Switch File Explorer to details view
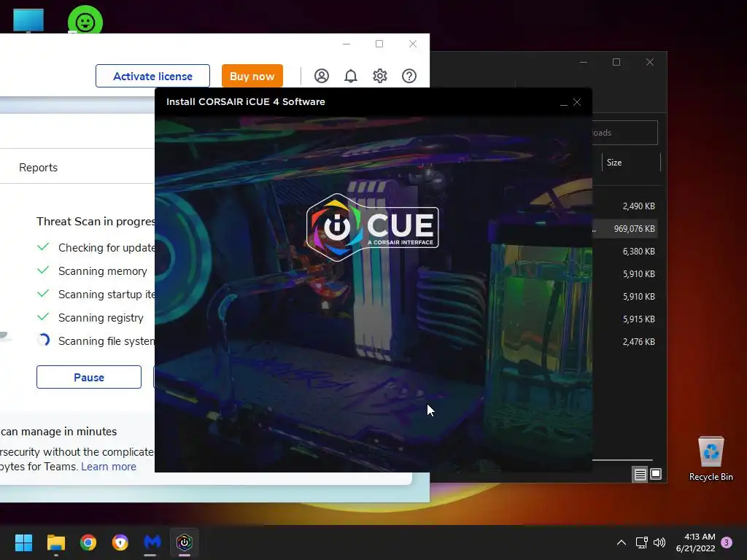This screenshot has width=747, height=560. [x=640, y=474]
